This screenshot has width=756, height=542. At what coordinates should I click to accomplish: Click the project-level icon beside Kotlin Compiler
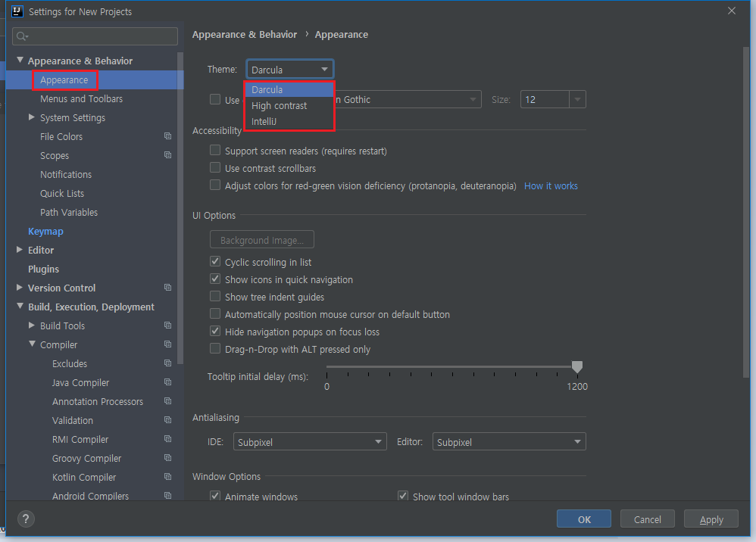tap(167, 477)
